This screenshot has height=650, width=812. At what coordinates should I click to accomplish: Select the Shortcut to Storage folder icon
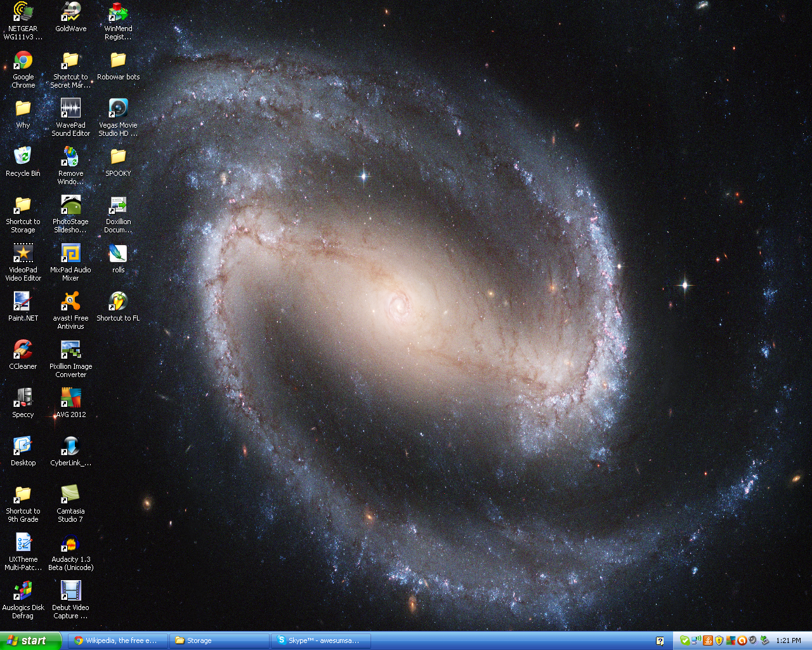(x=23, y=214)
